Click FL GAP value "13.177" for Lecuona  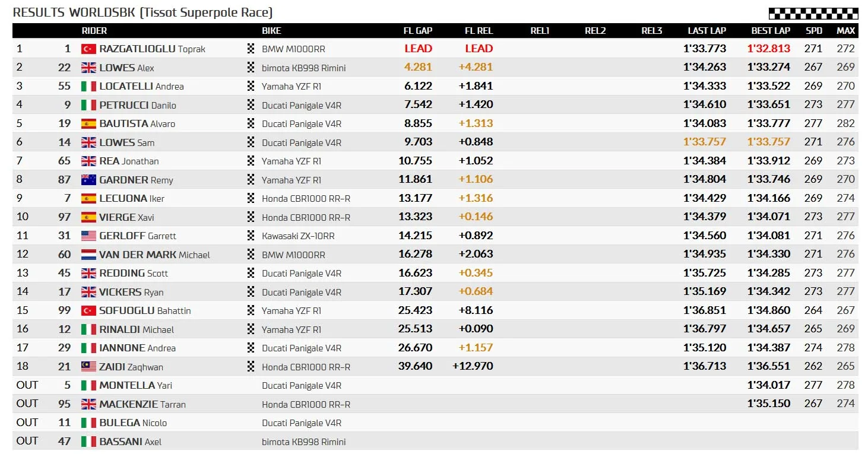point(415,198)
